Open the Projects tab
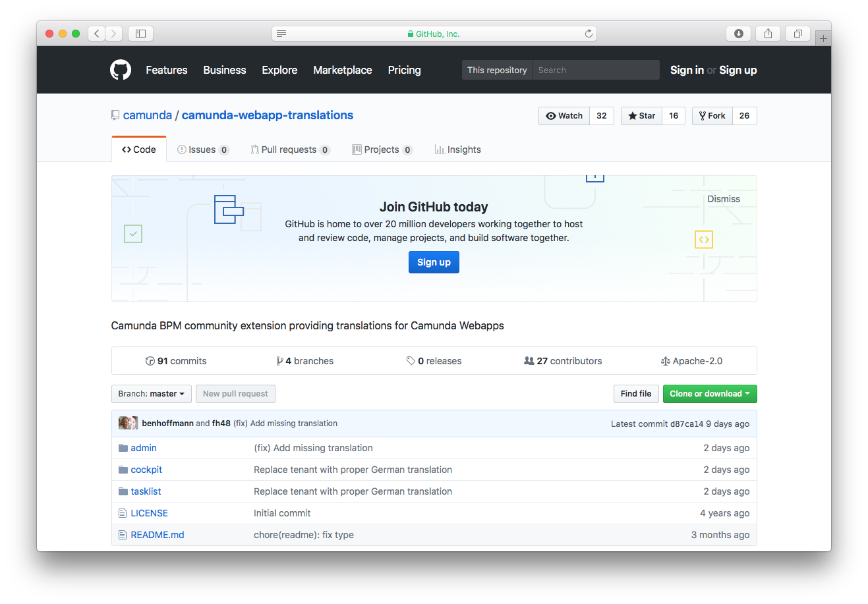This screenshot has height=604, width=868. coord(382,150)
